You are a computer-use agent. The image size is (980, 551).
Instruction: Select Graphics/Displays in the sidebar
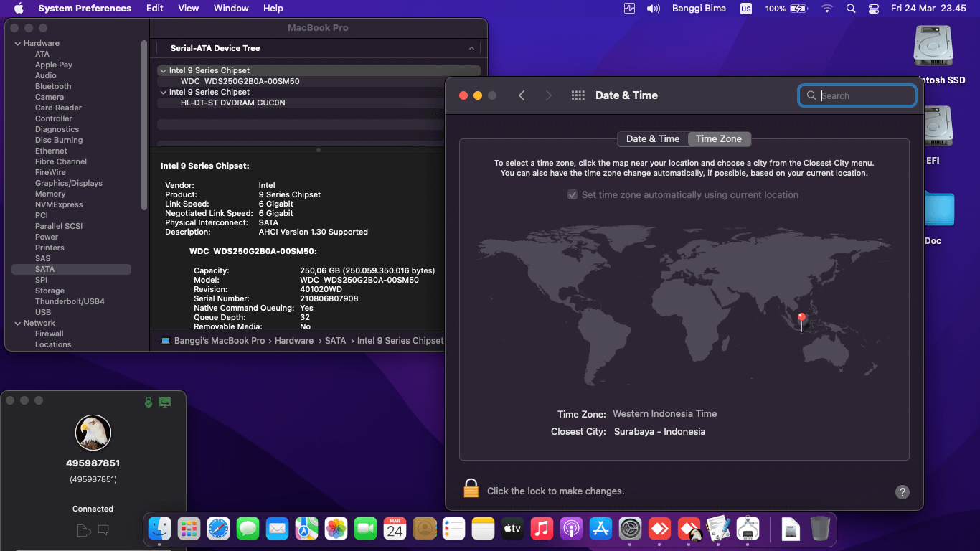coord(69,184)
